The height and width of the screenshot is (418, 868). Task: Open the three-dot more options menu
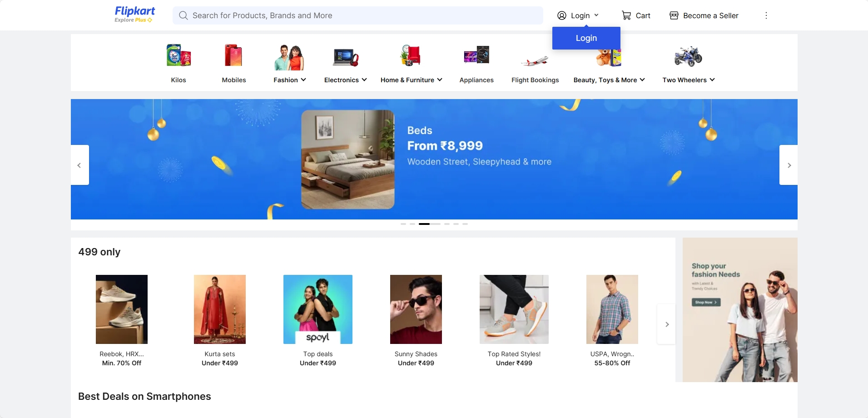(x=766, y=15)
